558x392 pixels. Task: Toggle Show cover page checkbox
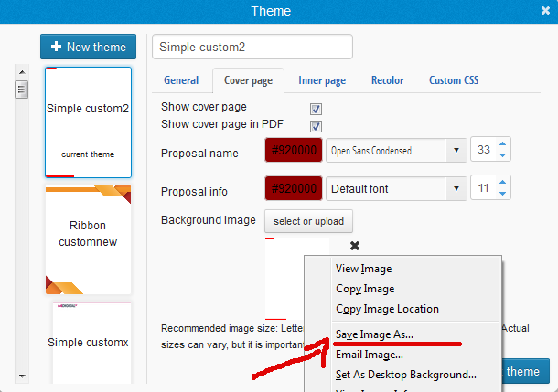(x=317, y=108)
